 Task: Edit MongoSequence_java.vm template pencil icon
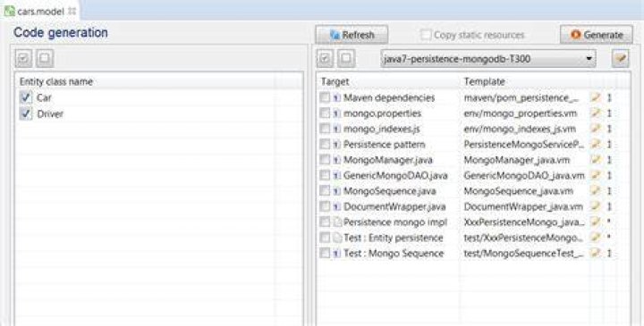595,191
